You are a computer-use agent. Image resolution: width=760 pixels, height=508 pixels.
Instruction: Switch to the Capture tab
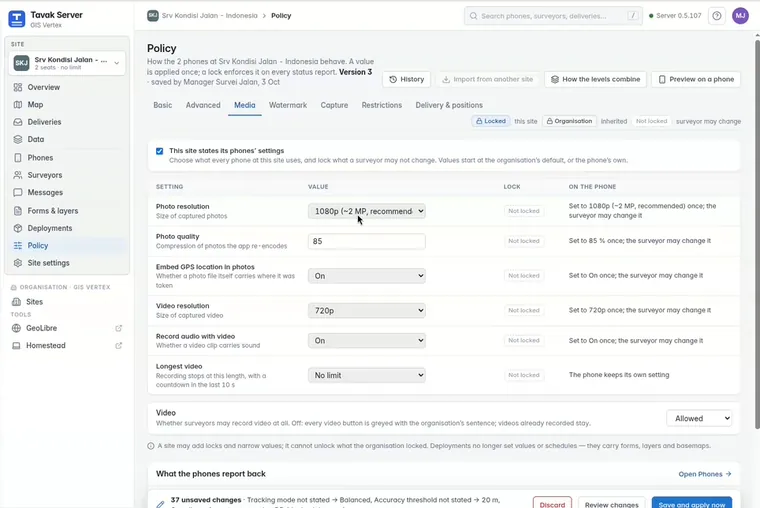tap(334, 105)
